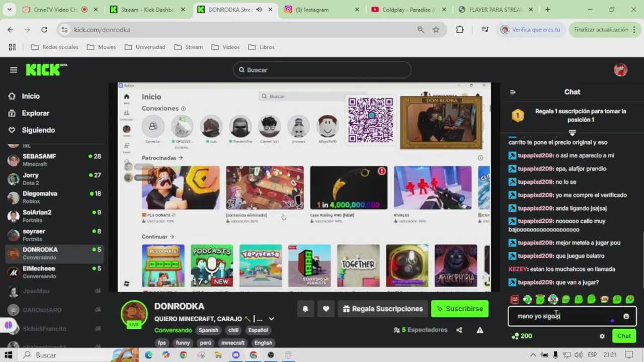The image size is (644, 362).
Task: Open the Kick hamburger menu
Action: [x=14, y=70]
